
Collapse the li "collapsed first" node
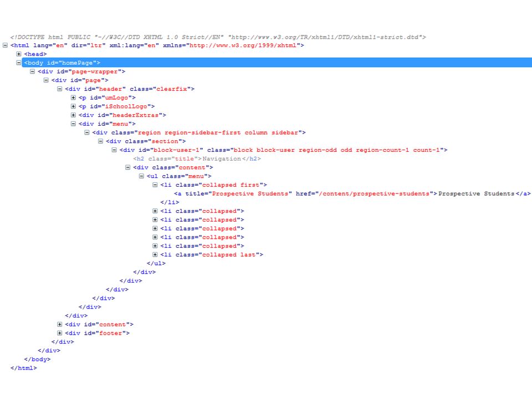pyautogui.click(x=155, y=185)
